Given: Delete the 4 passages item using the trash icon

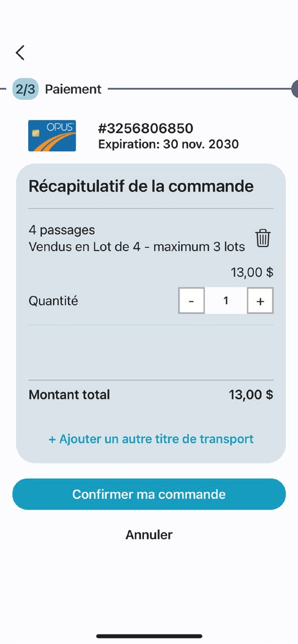Looking at the screenshot, I should [263, 238].
